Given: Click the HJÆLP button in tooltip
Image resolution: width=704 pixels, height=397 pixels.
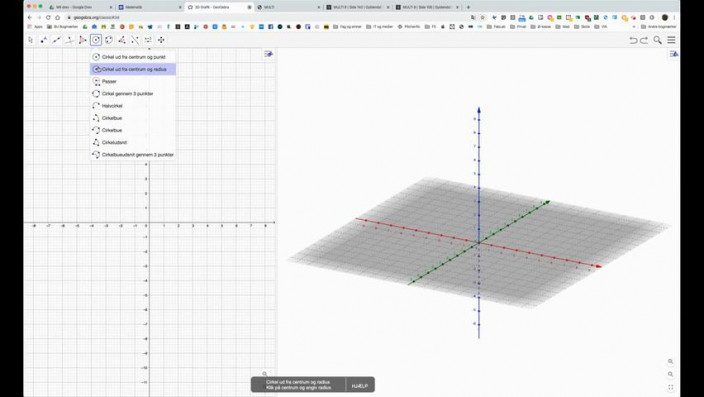Looking at the screenshot, I should [360, 386].
